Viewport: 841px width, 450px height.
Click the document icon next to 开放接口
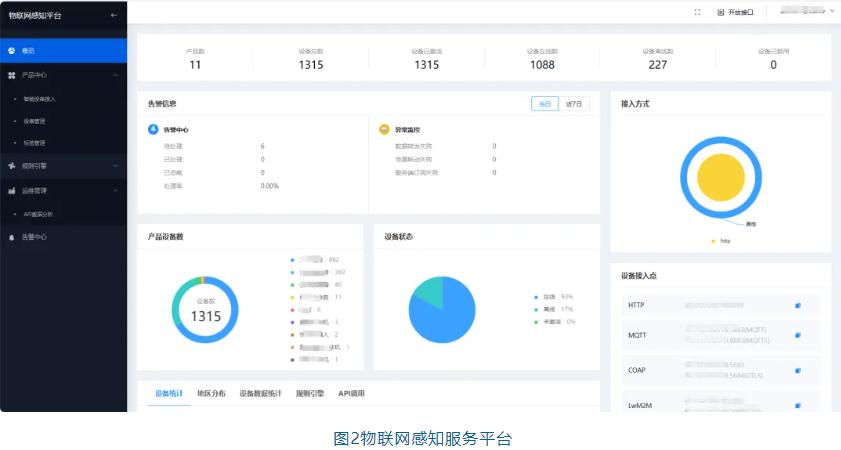pos(721,12)
